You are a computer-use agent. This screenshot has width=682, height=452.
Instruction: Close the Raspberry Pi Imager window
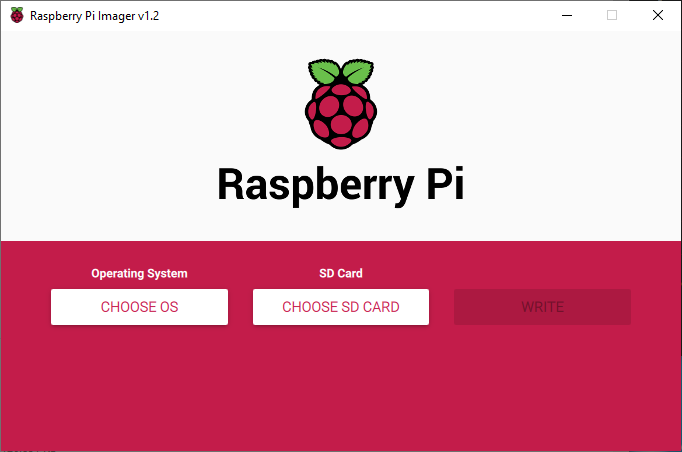pos(658,16)
